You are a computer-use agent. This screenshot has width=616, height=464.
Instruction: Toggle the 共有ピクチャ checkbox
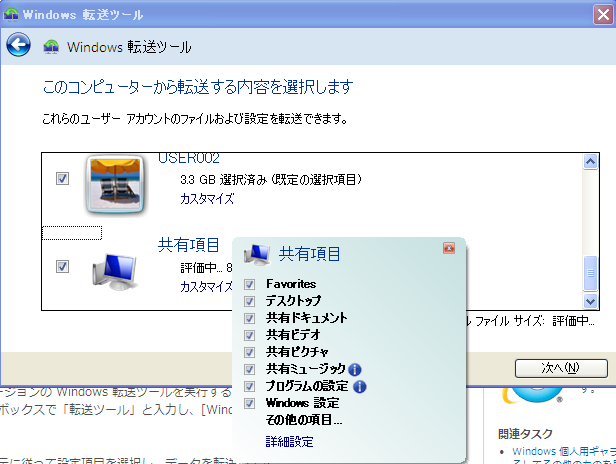(x=249, y=352)
